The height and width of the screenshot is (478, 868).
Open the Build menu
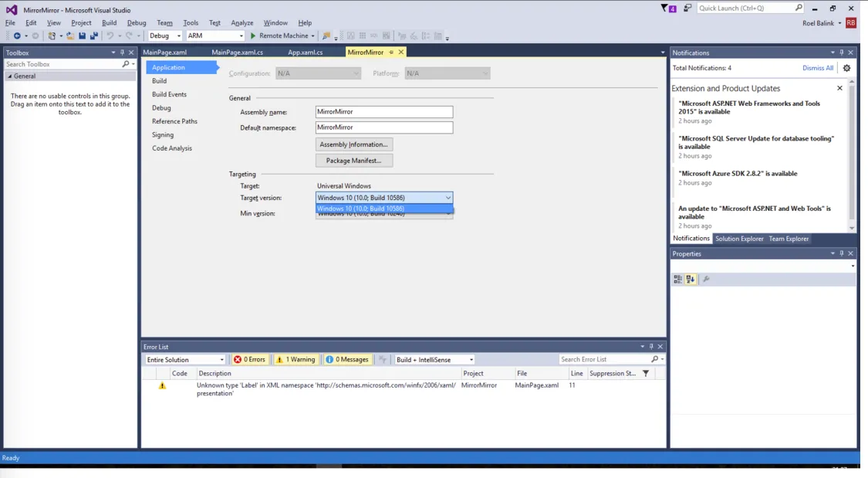pyautogui.click(x=109, y=22)
